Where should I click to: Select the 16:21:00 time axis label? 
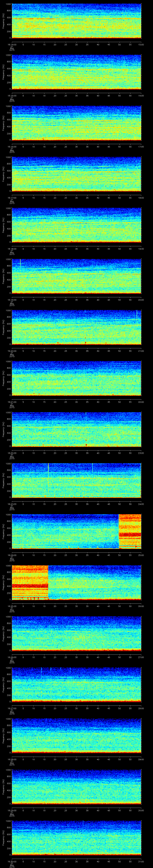point(12,402)
